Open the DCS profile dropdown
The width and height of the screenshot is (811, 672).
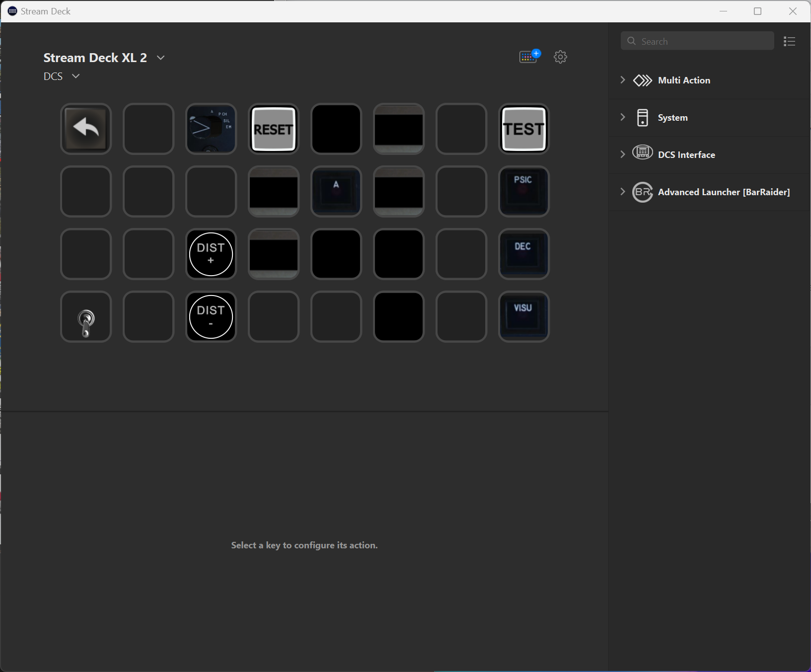pyautogui.click(x=75, y=76)
